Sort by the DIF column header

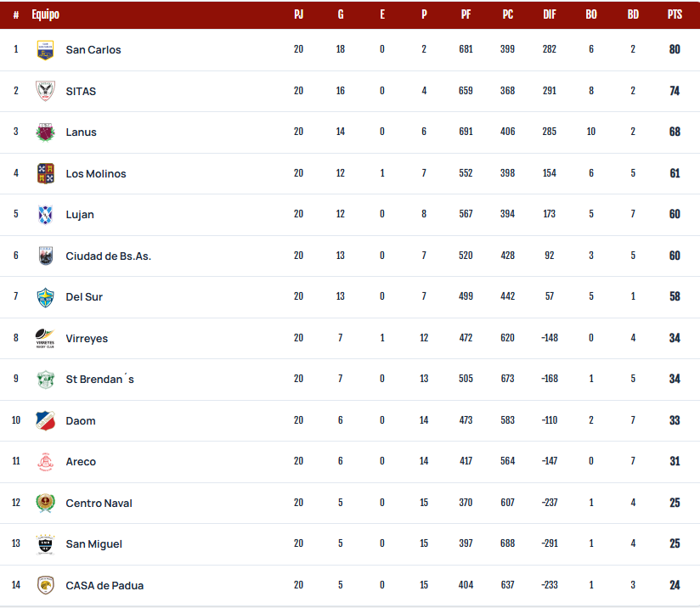[550, 14]
